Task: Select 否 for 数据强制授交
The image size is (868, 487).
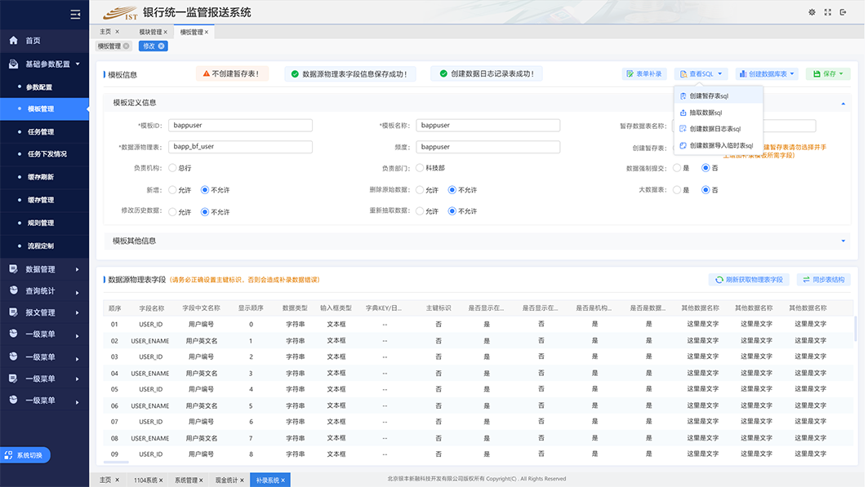Action: tap(706, 168)
